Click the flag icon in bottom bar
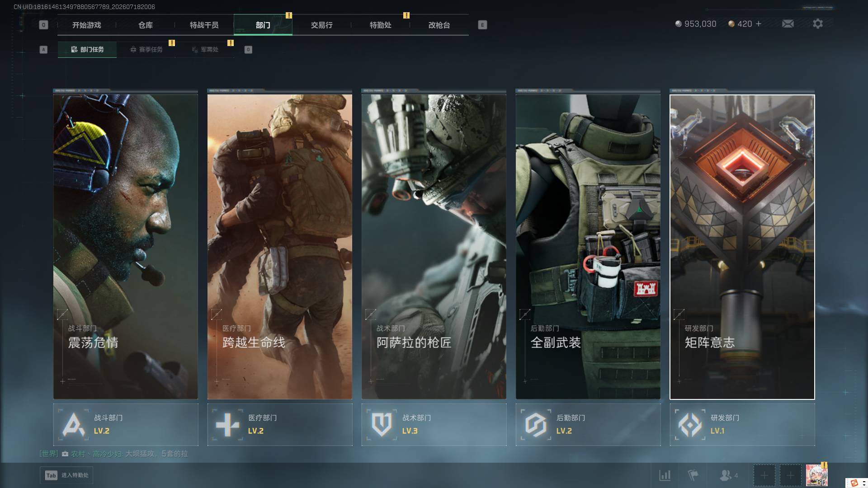This screenshot has width=868, height=488. pyautogui.click(x=693, y=475)
